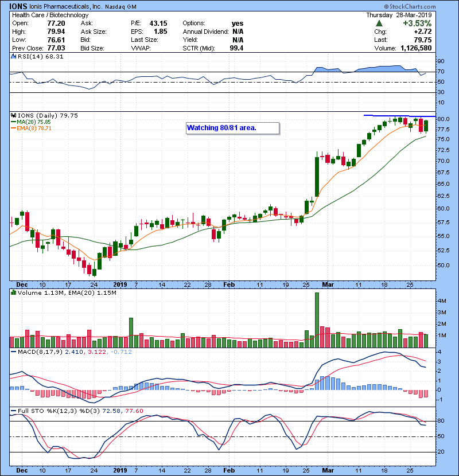Image resolution: width=459 pixels, height=476 pixels.
Task: Click the 4M volume scale label
Action: pyautogui.click(x=441, y=301)
